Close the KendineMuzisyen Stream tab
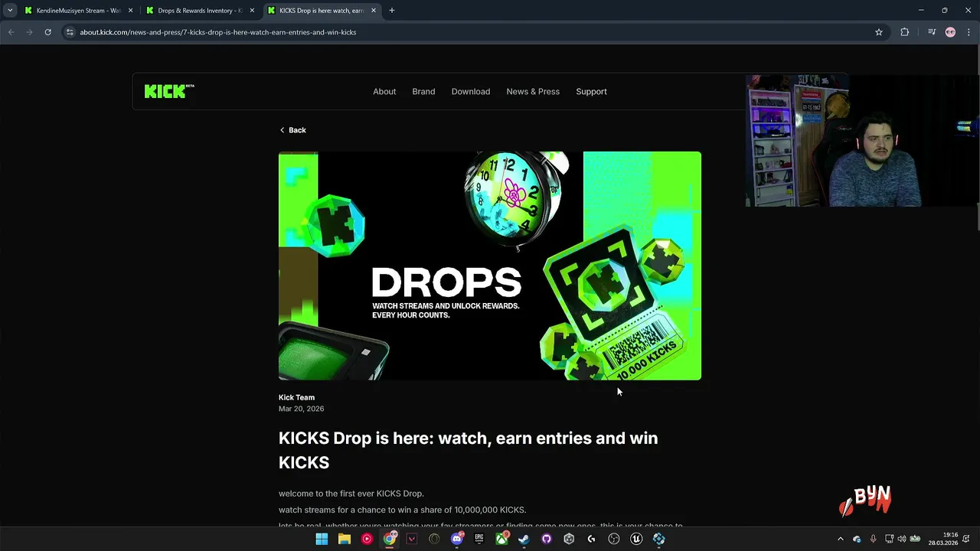 pyautogui.click(x=130, y=11)
